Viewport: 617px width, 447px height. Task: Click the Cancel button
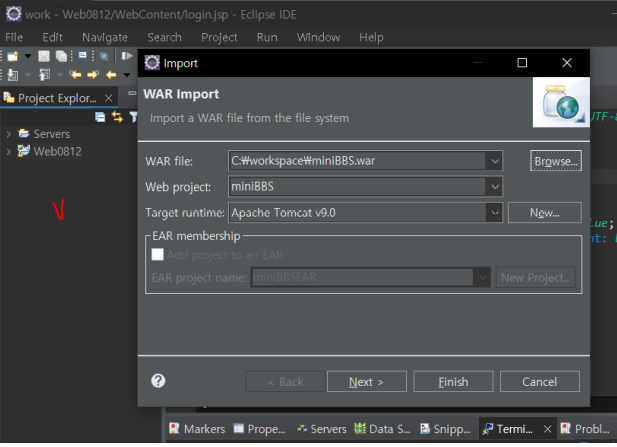540,382
